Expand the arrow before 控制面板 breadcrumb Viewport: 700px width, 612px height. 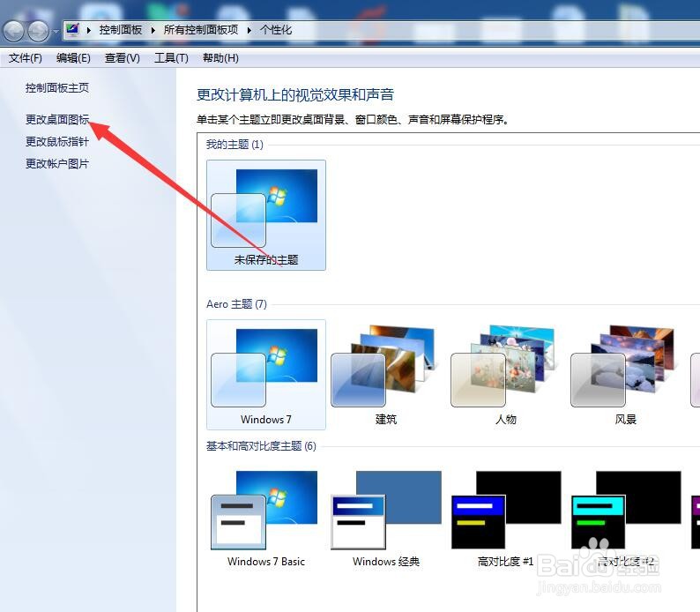(89, 30)
